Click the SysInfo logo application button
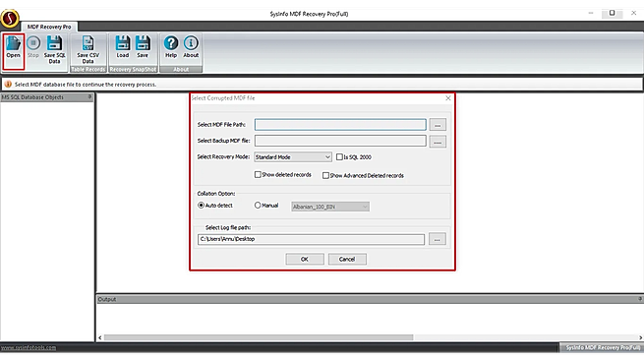Screen dimensions: 644x362 pos(10,18)
